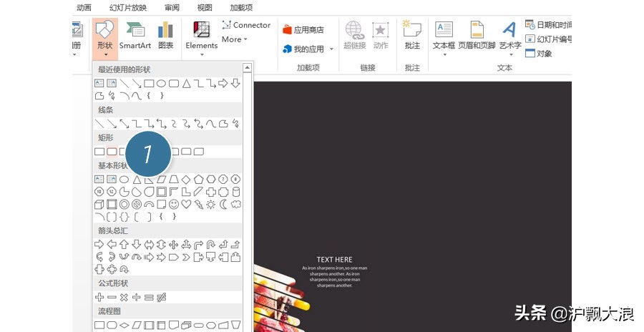Click the shapes gallery scroll-up arrow
This screenshot has width=644, height=332.
[x=248, y=68]
